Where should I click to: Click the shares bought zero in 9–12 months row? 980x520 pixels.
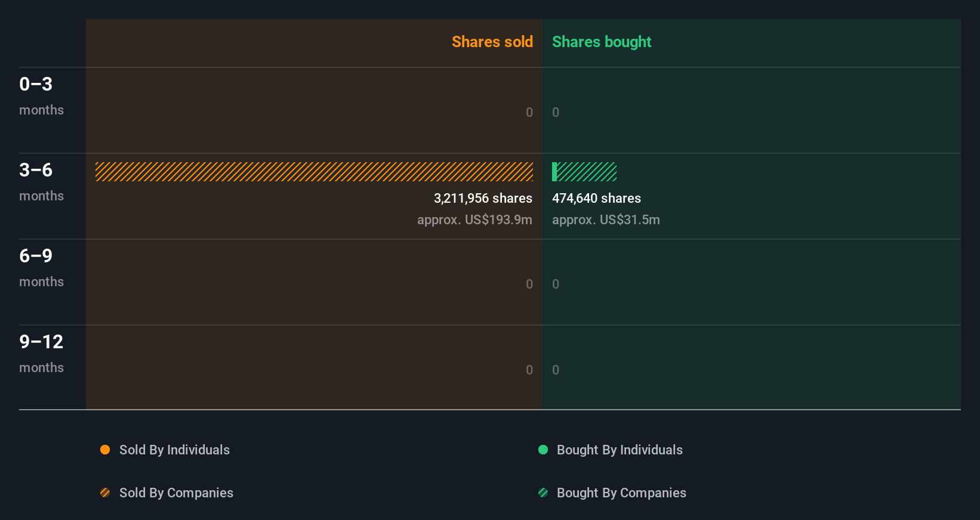click(x=556, y=370)
